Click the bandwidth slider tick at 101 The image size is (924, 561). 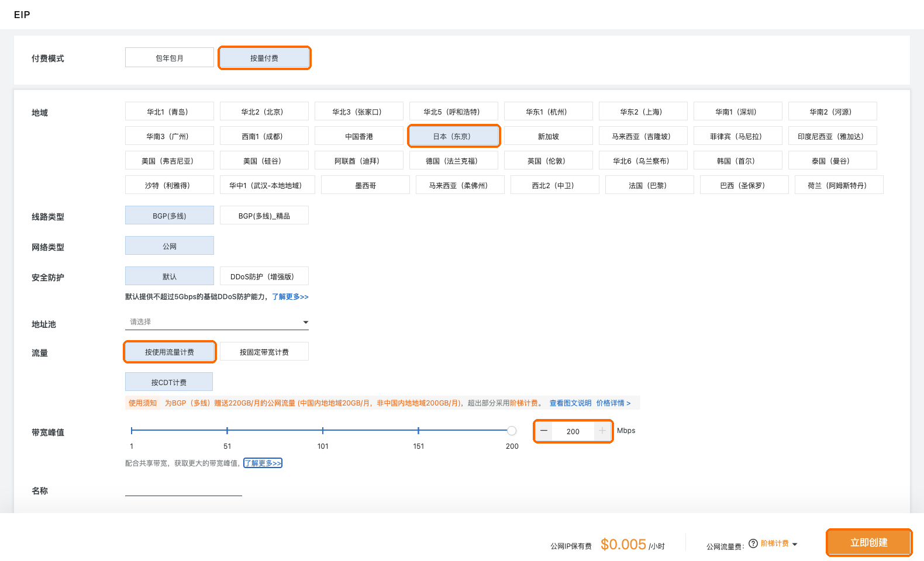pyautogui.click(x=323, y=431)
